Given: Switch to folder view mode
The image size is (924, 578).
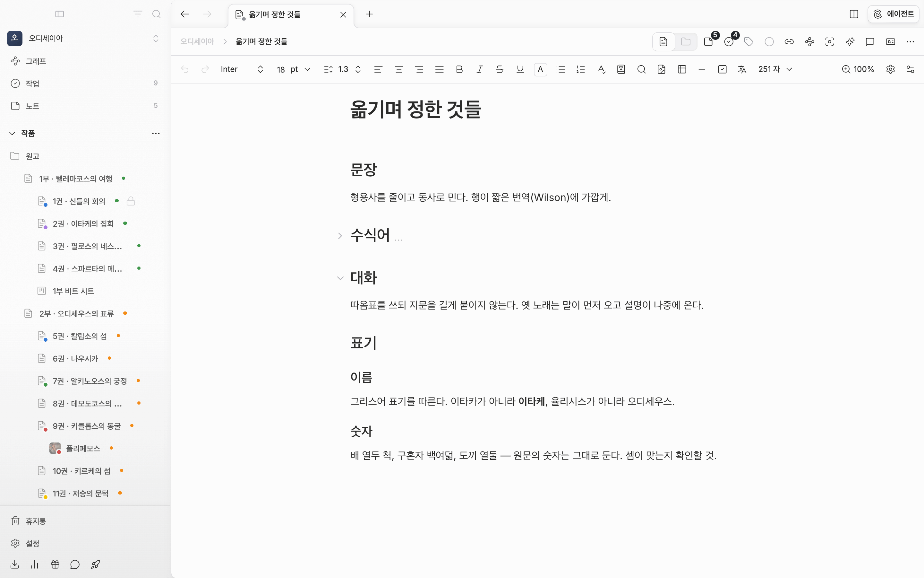Looking at the screenshot, I should pos(686,42).
